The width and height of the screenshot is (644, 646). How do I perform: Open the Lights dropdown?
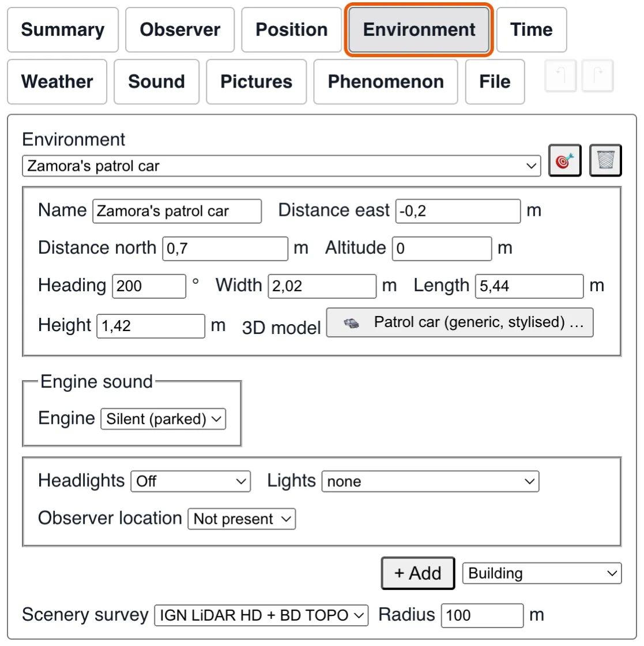coord(430,481)
